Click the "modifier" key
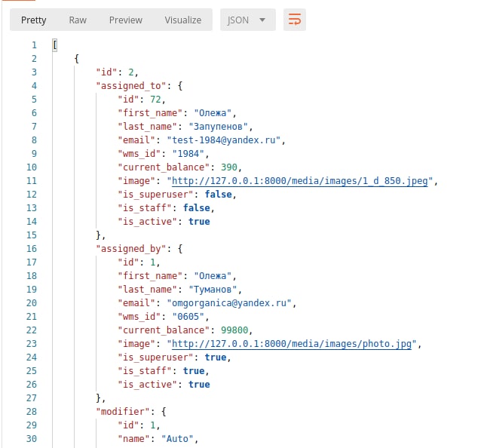 (x=123, y=411)
